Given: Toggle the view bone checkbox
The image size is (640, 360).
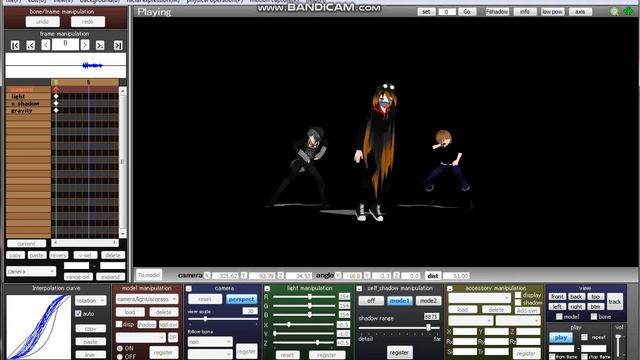Looking at the screenshot, I should (594, 317).
